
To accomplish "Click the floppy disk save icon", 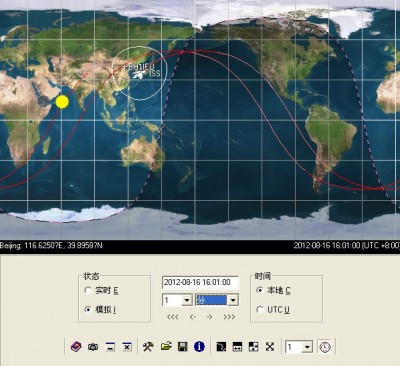I will (x=183, y=347).
